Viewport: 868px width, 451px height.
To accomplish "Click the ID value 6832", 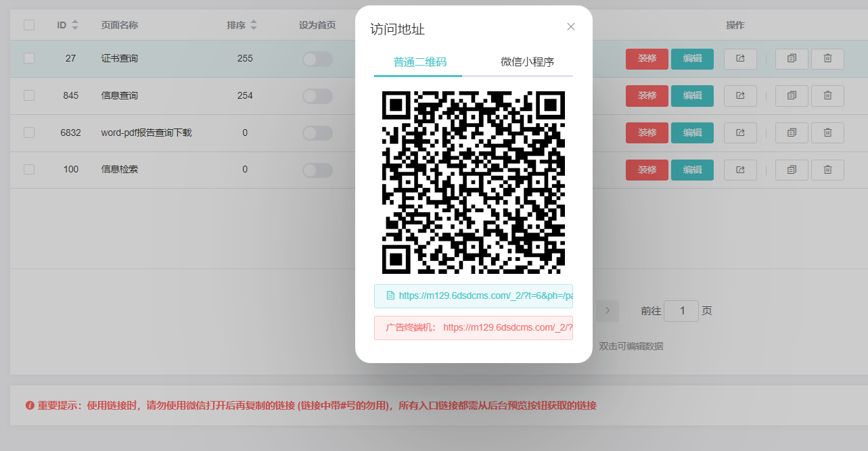I will coord(70,133).
